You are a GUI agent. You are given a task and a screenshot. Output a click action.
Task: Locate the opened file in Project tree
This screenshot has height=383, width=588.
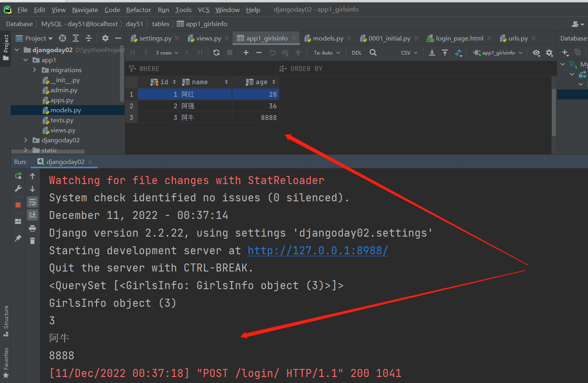click(63, 38)
